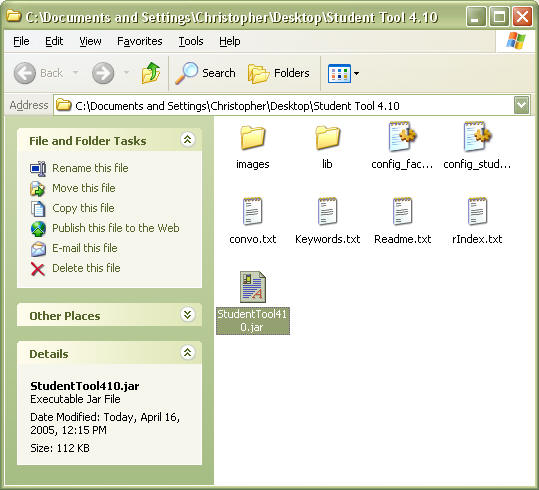The height and width of the screenshot is (490, 539).
Task: Select the config_stud settings file icon
Action: point(477,137)
